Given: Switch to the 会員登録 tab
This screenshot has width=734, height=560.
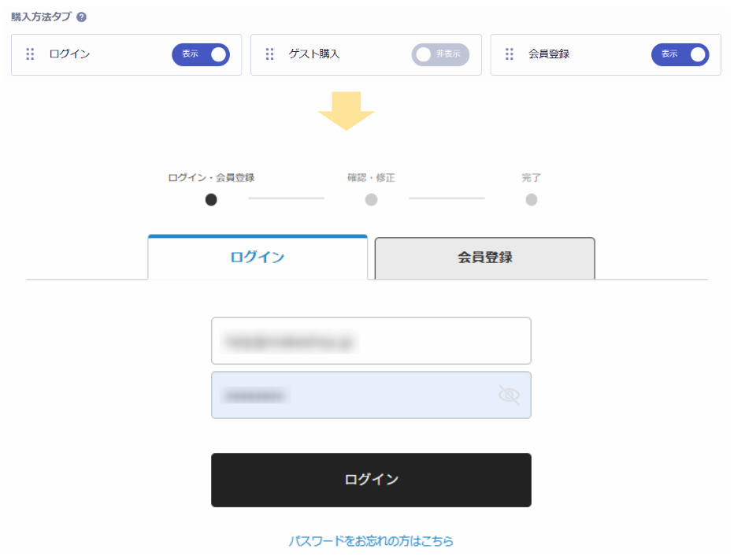Looking at the screenshot, I should click(484, 258).
